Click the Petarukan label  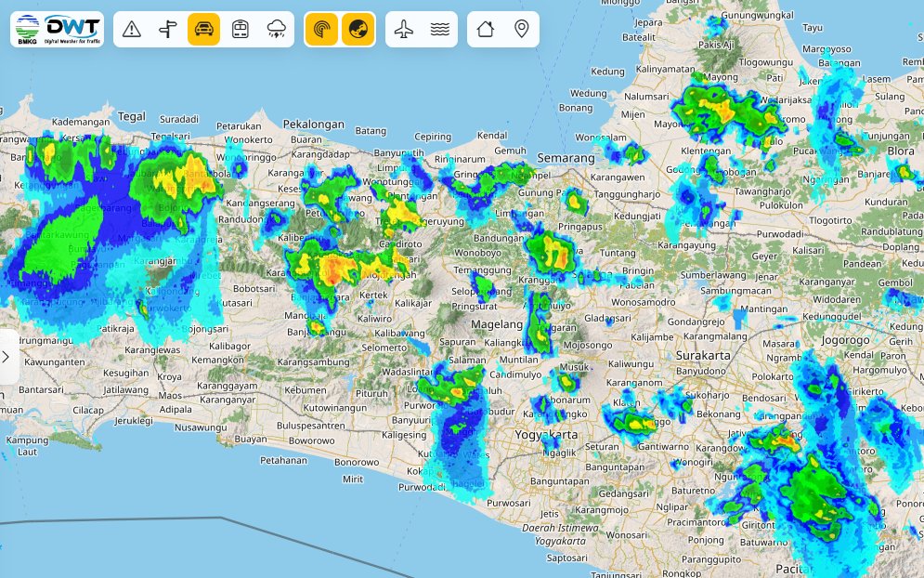pyautogui.click(x=239, y=125)
